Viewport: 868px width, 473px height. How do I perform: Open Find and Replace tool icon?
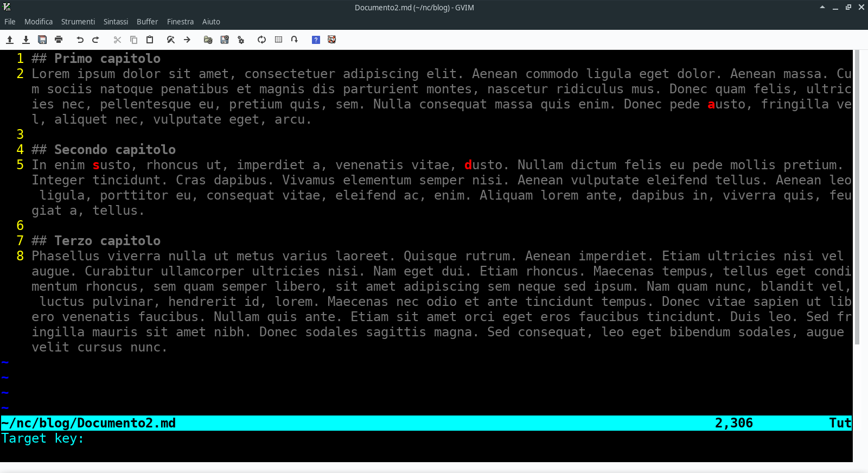pyautogui.click(x=170, y=40)
